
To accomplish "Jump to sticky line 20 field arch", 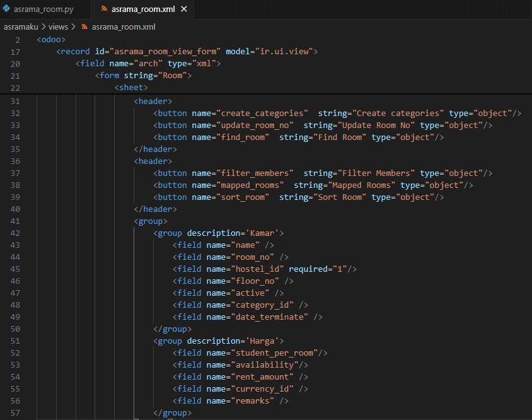I will coord(148,64).
